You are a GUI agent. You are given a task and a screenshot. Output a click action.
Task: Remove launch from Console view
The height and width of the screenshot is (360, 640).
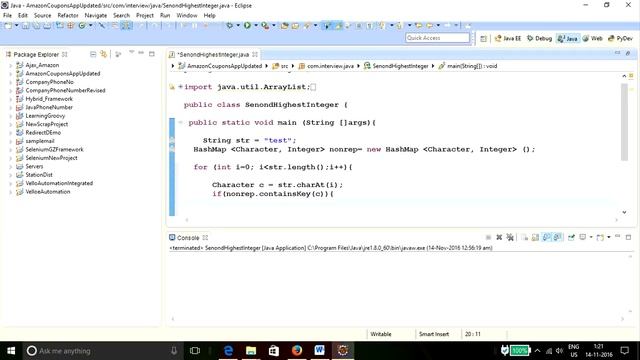coord(499,237)
